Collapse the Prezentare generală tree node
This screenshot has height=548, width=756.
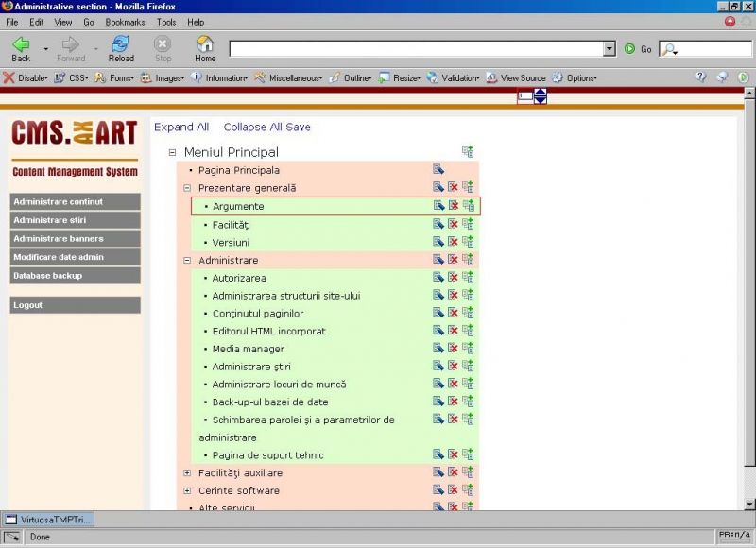(x=187, y=188)
